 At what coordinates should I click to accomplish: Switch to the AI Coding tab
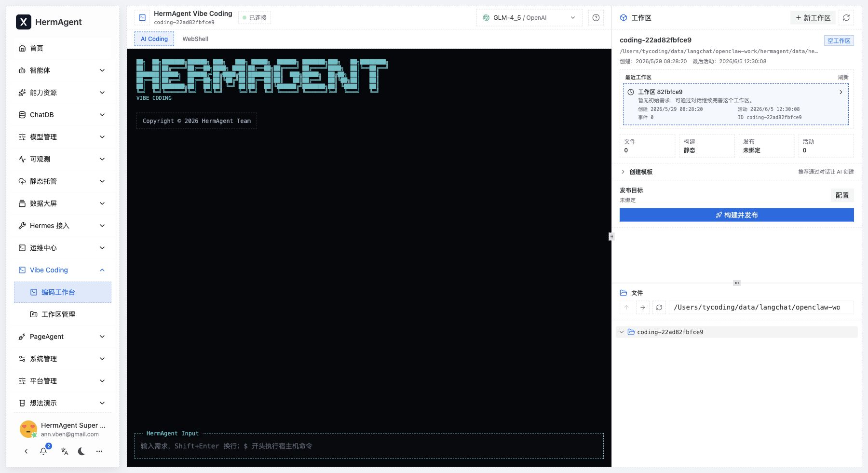coord(154,39)
